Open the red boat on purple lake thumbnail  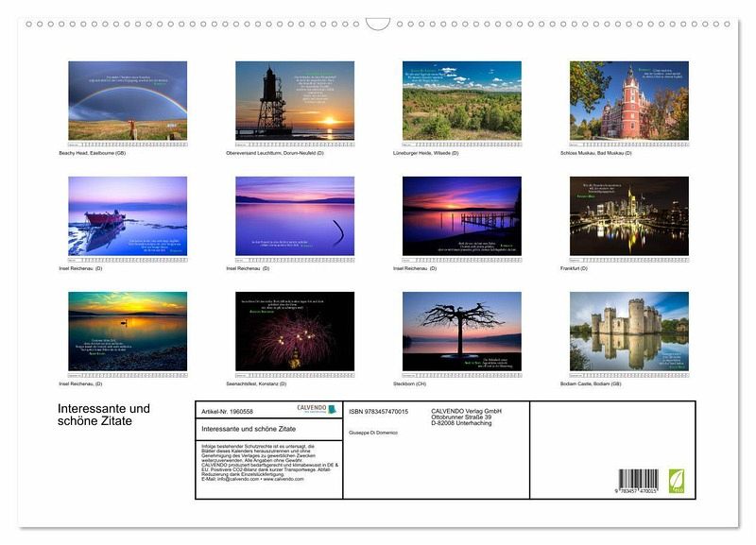[x=128, y=216]
